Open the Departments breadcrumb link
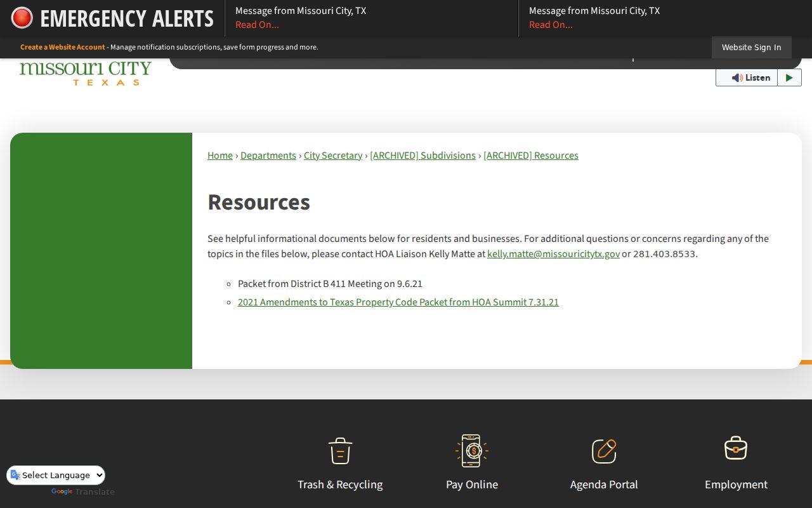 [x=268, y=156]
